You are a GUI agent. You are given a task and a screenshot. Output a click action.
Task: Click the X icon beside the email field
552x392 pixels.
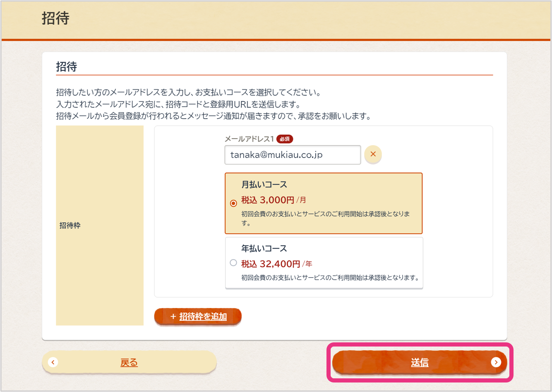click(373, 154)
